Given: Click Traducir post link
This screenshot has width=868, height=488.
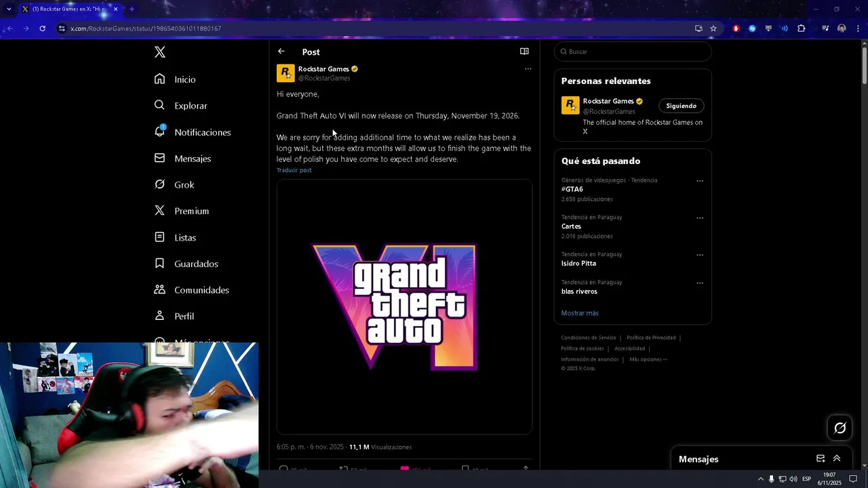Looking at the screenshot, I should tap(294, 170).
